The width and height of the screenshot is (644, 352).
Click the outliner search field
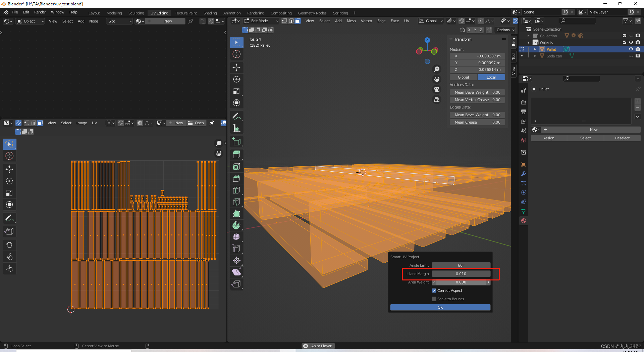click(577, 21)
